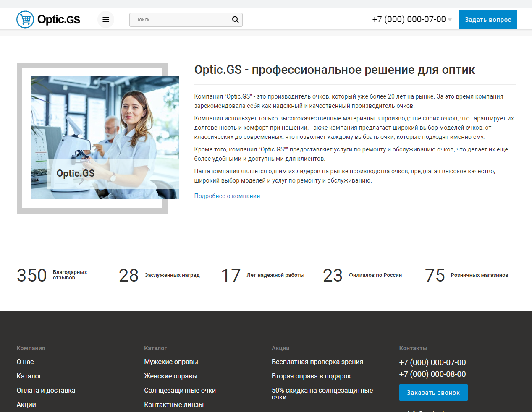
Task: Go to 'Каталог' in footer Компания column
Action: click(29, 376)
